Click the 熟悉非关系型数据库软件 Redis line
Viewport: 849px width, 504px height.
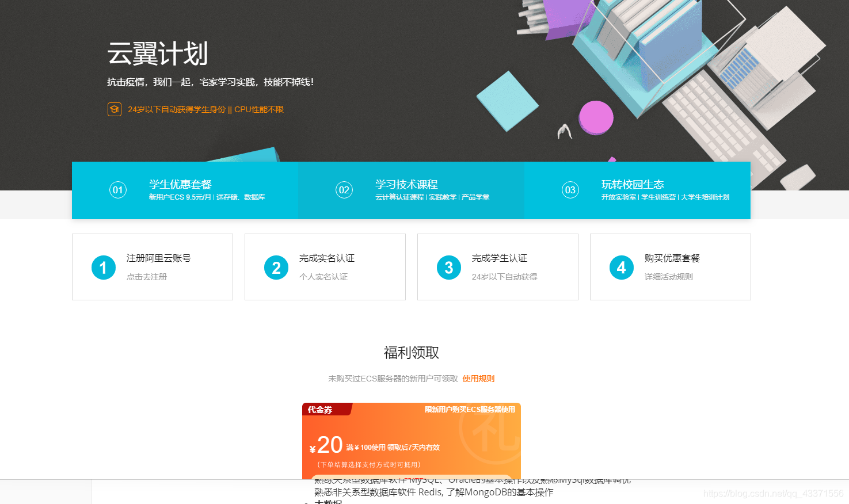click(434, 492)
